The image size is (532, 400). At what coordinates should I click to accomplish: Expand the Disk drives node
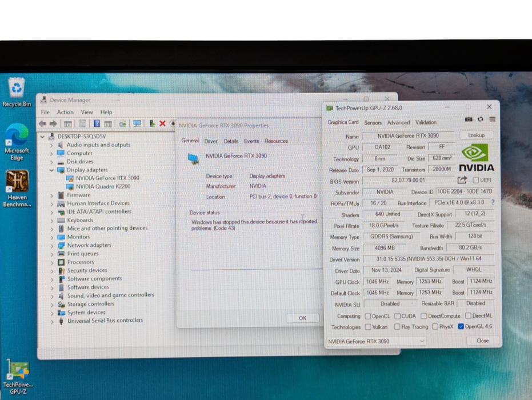51,162
